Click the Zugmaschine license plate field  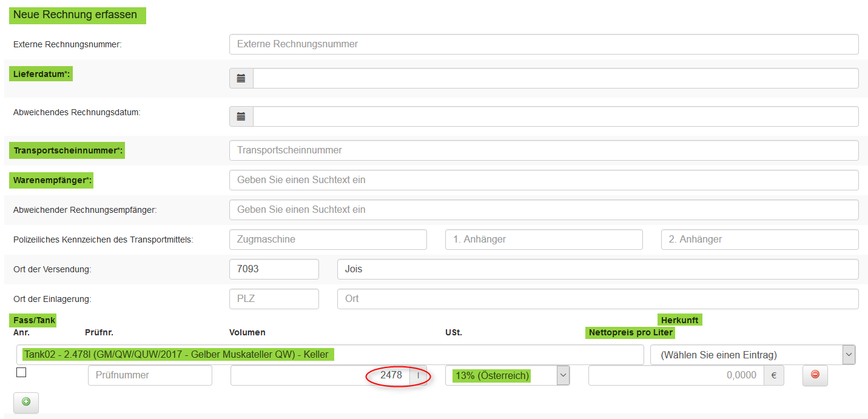coord(328,240)
